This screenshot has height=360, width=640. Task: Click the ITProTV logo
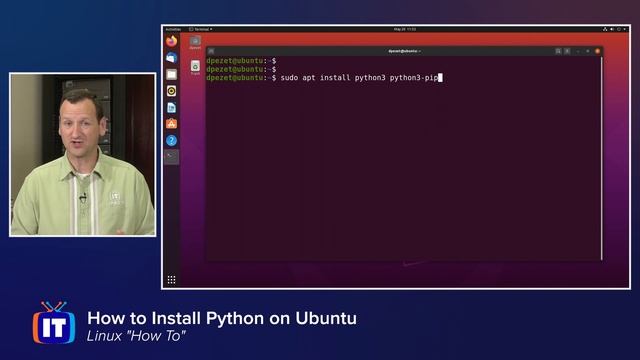(54, 323)
